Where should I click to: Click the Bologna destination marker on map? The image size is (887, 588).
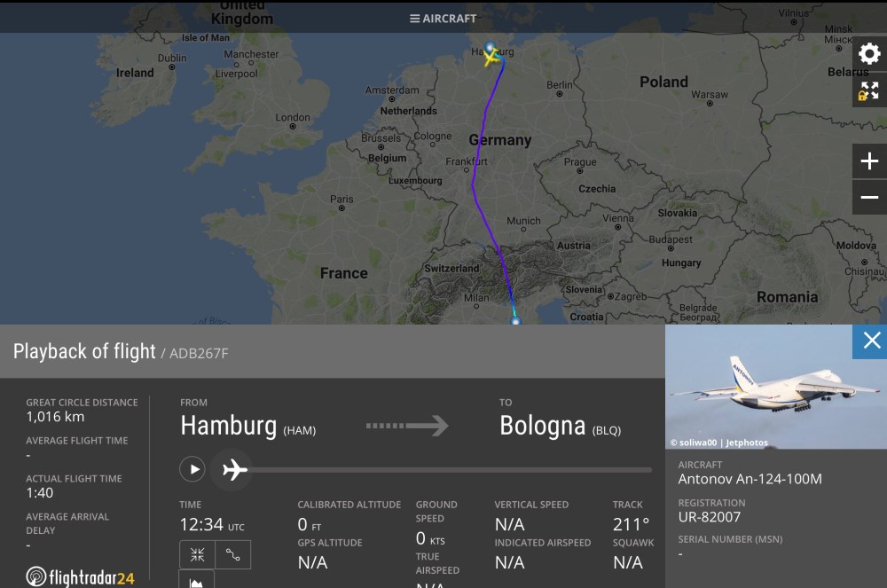pyautogui.click(x=515, y=321)
